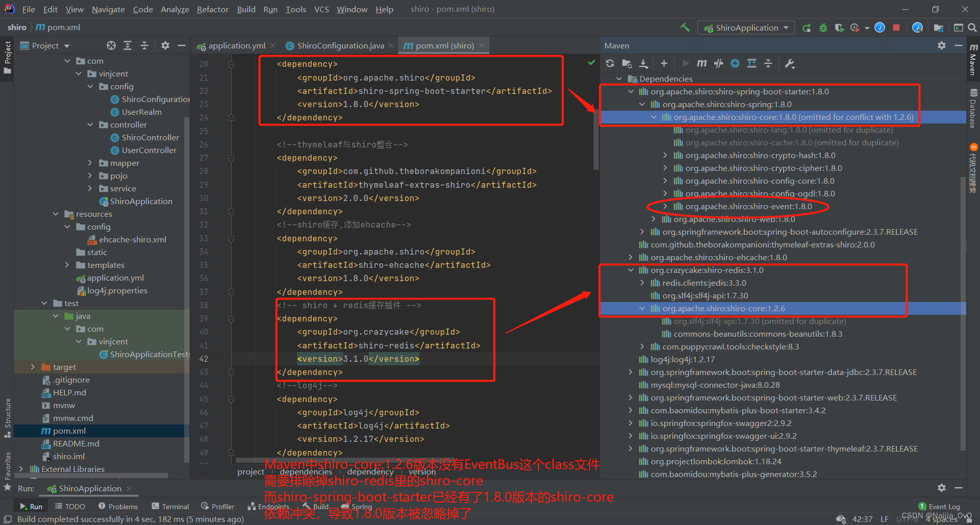Run ShiroApplication with Coverage shield icon
Screen dimensions: 980x525
coord(839,28)
